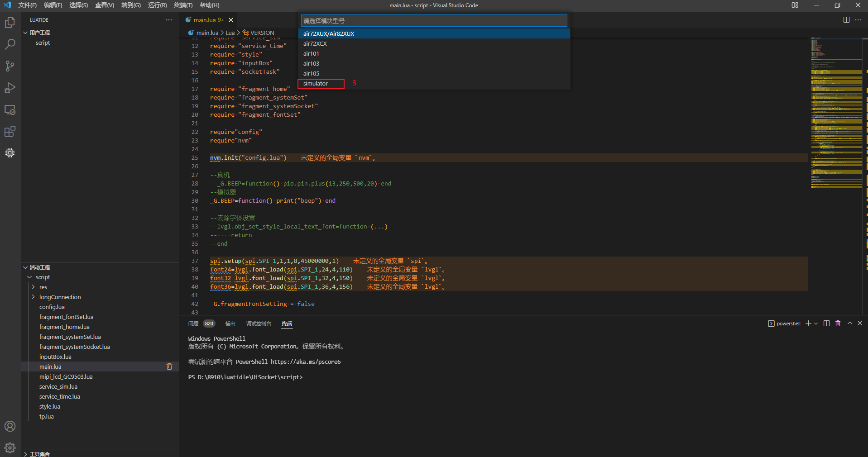Click the Lua breadcrumb segment
Screen dimensions: 868x457
click(x=230, y=33)
